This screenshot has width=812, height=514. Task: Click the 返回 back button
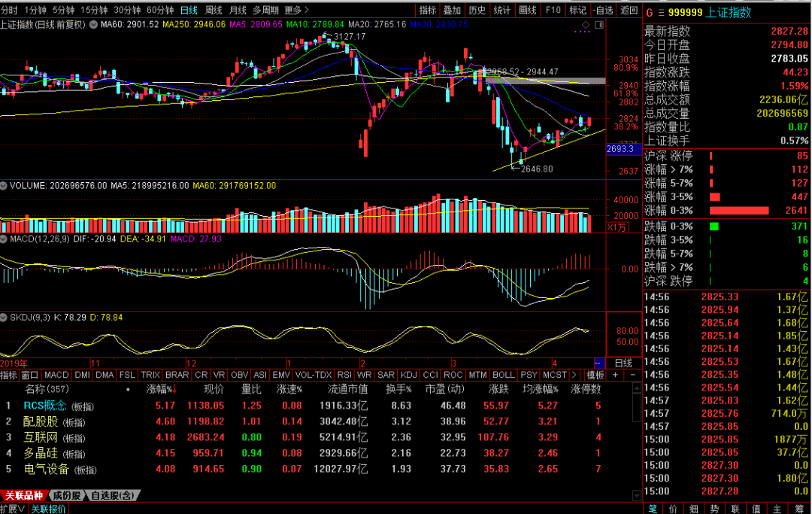[x=629, y=10]
